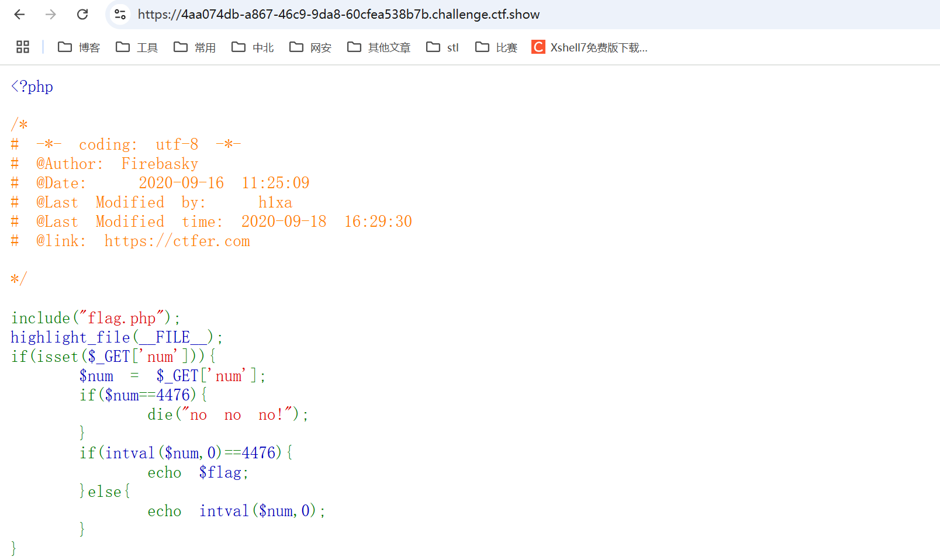Screen dimensions: 940x560
Task: Open the 博客 bookmark folder
Action: pyautogui.click(x=79, y=47)
